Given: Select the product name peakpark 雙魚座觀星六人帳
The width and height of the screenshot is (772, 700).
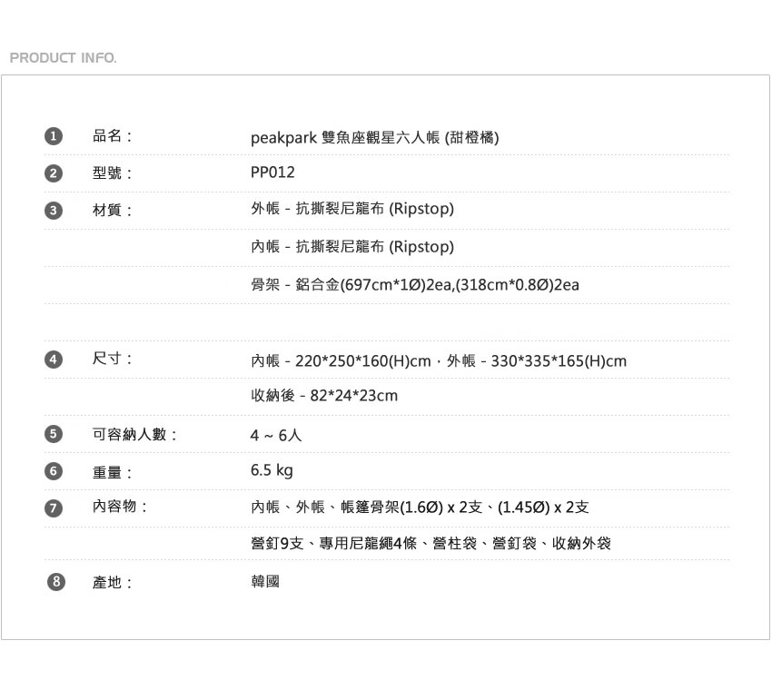Looking at the screenshot, I should pyautogui.click(x=374, y=138).
